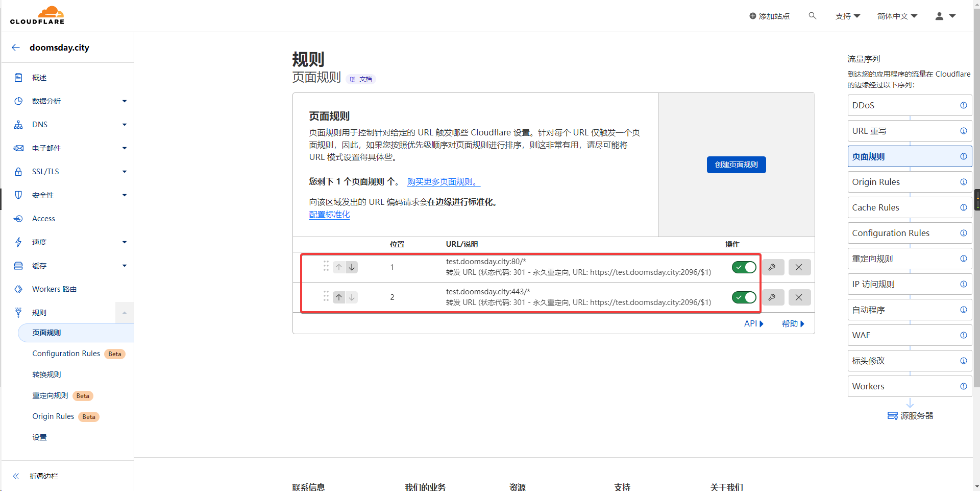This screenshot has width=980, height=491.
Task: Open the user account icon menu
Action: point(945,16)
